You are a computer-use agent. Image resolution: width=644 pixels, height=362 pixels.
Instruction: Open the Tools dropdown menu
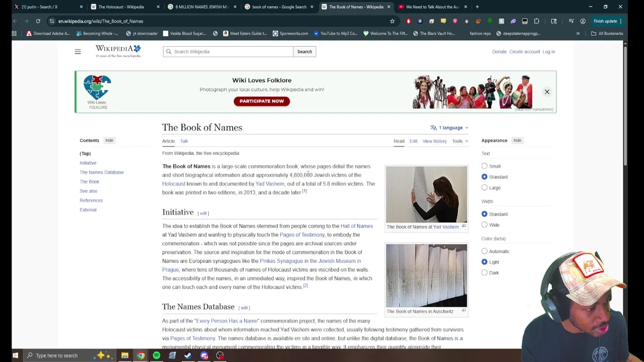[460, 141]
